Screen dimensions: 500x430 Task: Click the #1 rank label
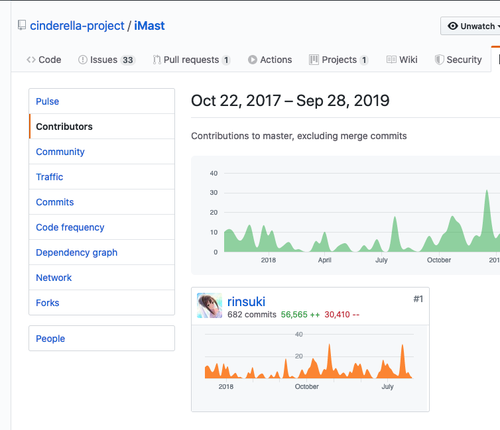pos(418,299)
